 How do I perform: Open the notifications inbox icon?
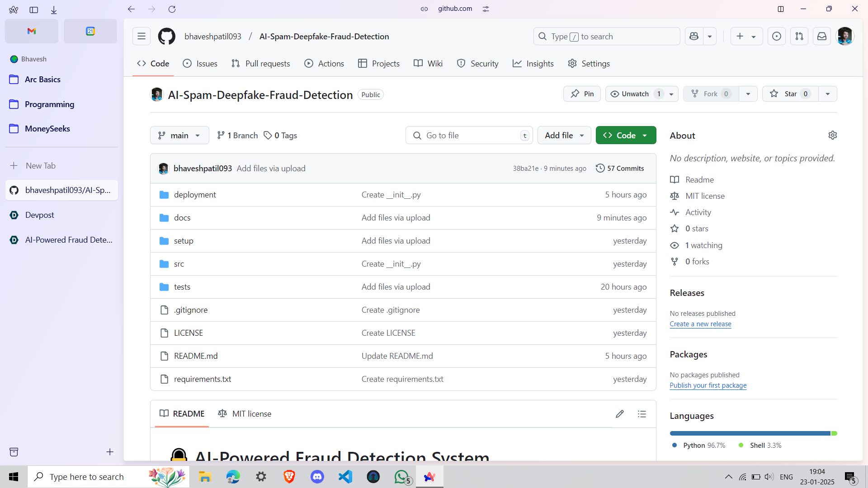click(822, 36)
